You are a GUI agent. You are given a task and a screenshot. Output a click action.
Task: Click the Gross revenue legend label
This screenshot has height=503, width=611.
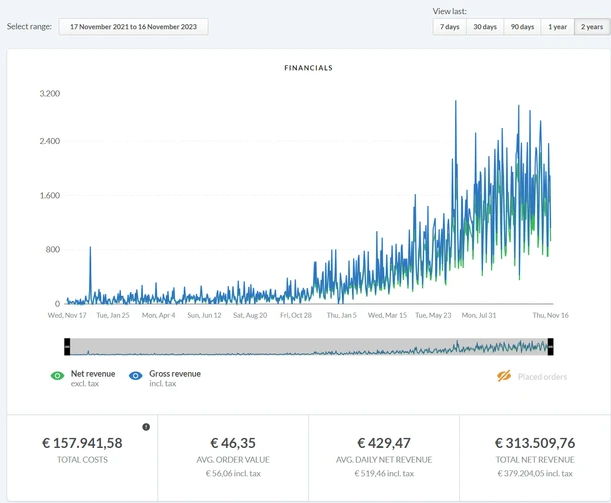(175, 374)
